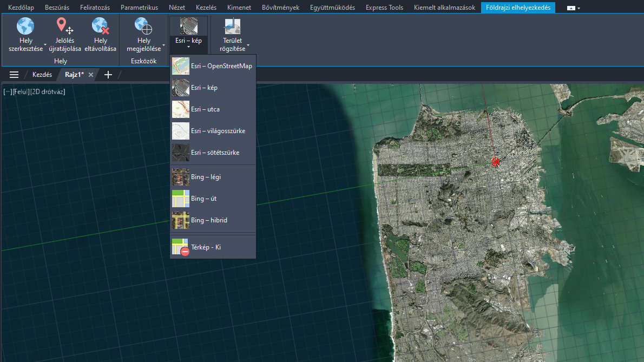Open the Express Tools ribbon tab
This screenshot has width=644, height=362.
384,8
